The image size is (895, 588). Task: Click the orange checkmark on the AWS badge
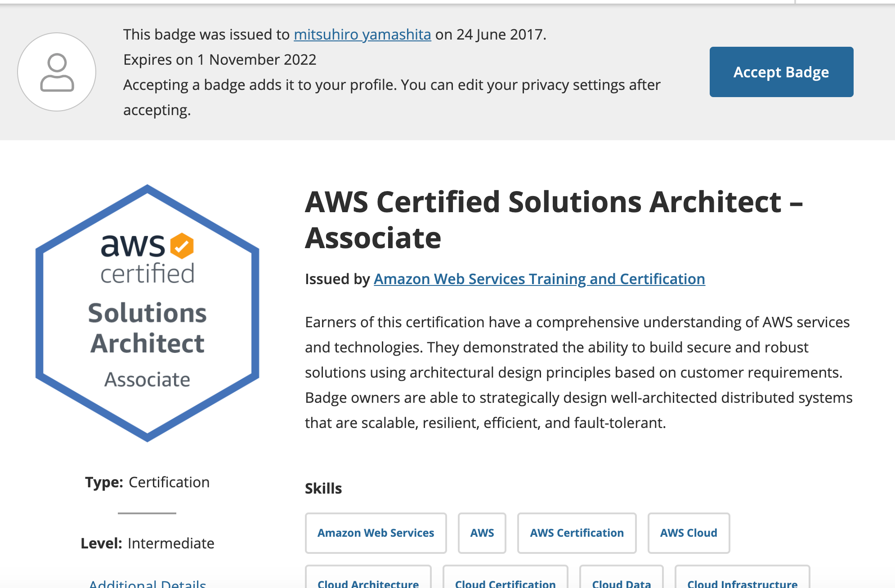pyautogui.click(x=182, y=246)
